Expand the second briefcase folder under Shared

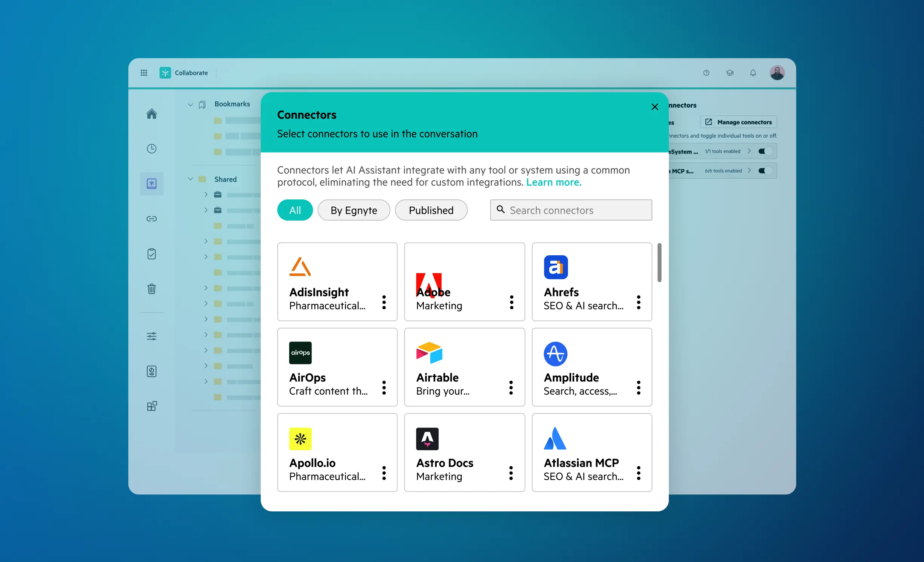point(206,210)
